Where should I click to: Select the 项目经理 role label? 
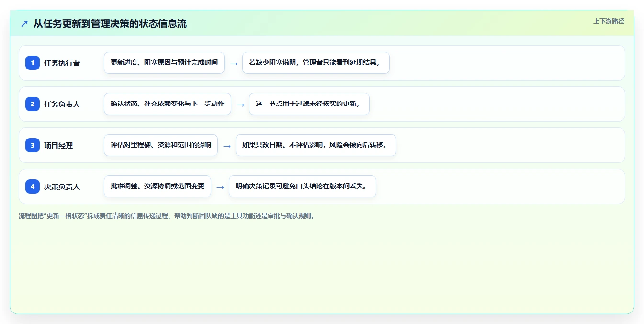58,145
